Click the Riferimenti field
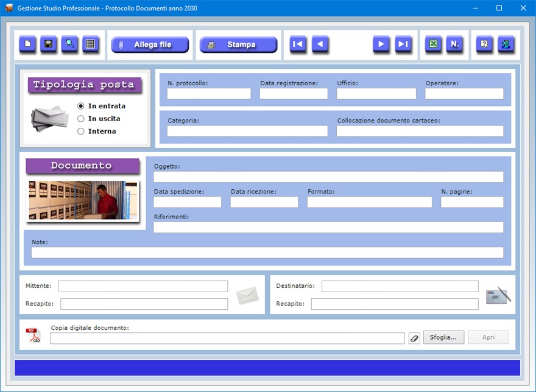Viewport: 536px width, 392px height. tap(328, 227)
